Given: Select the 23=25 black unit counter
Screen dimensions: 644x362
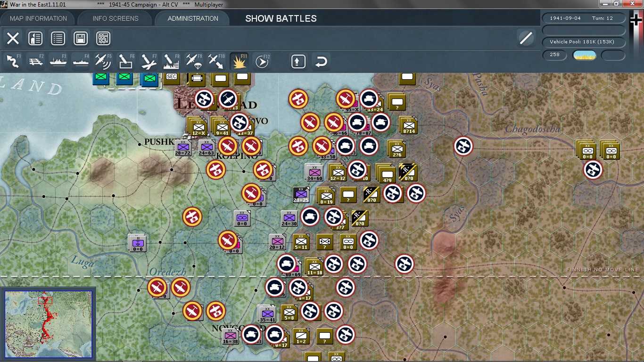Looking at the screenshot, I should click(301, 195).
